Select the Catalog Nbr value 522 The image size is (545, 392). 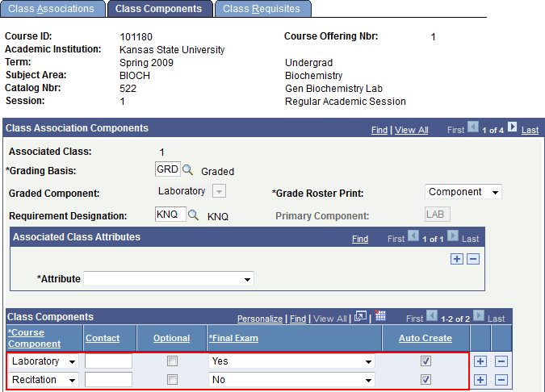[128, 89]
